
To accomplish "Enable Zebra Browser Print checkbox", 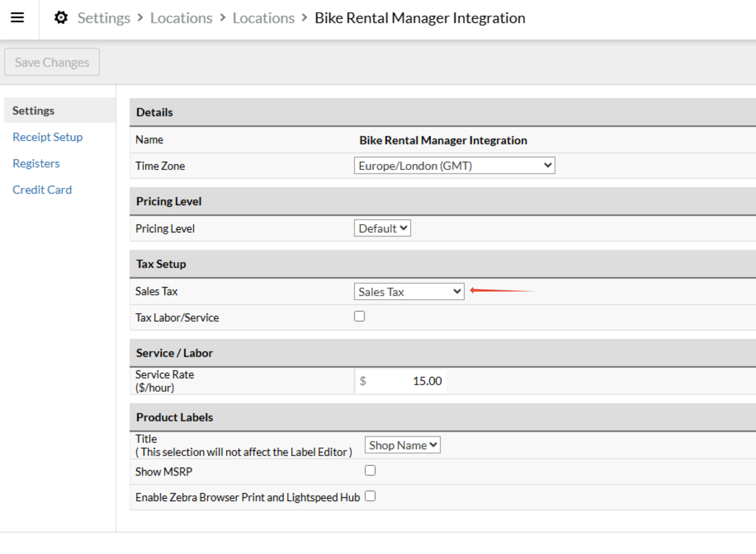I will tap(370, 496).
